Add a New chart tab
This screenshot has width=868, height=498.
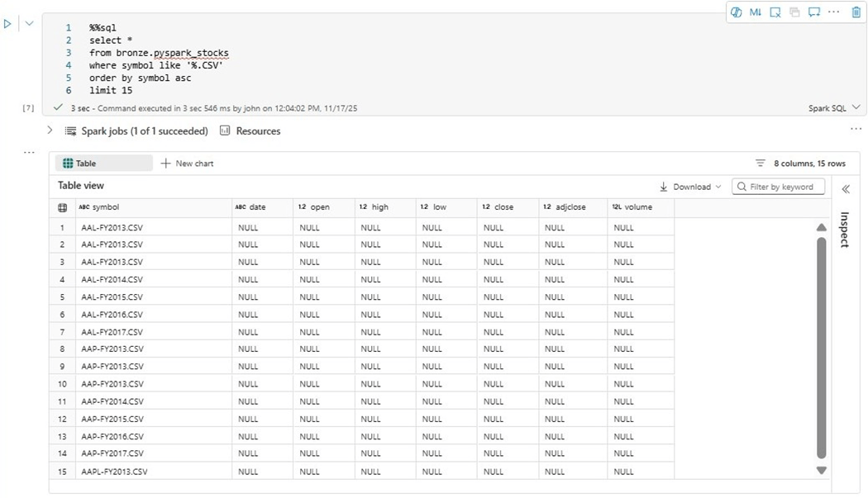coord(187,164)
